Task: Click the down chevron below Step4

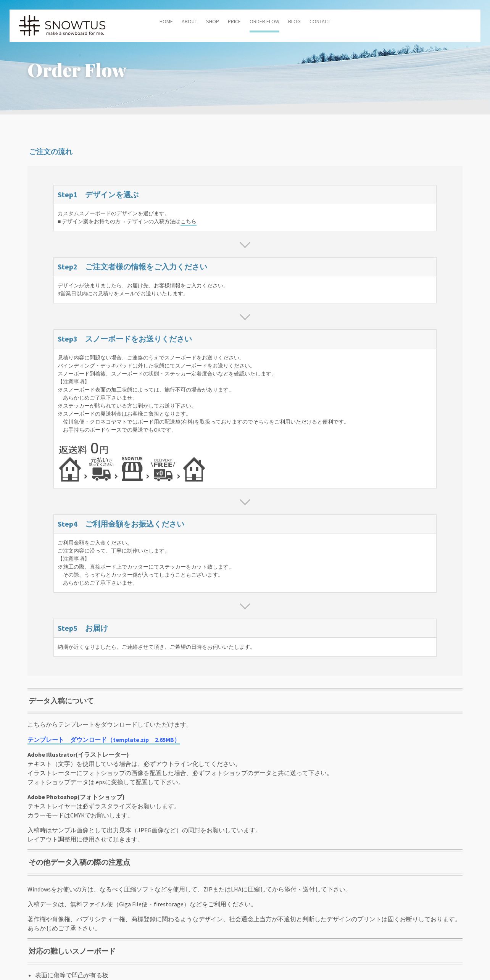Action: click(245, 606)
